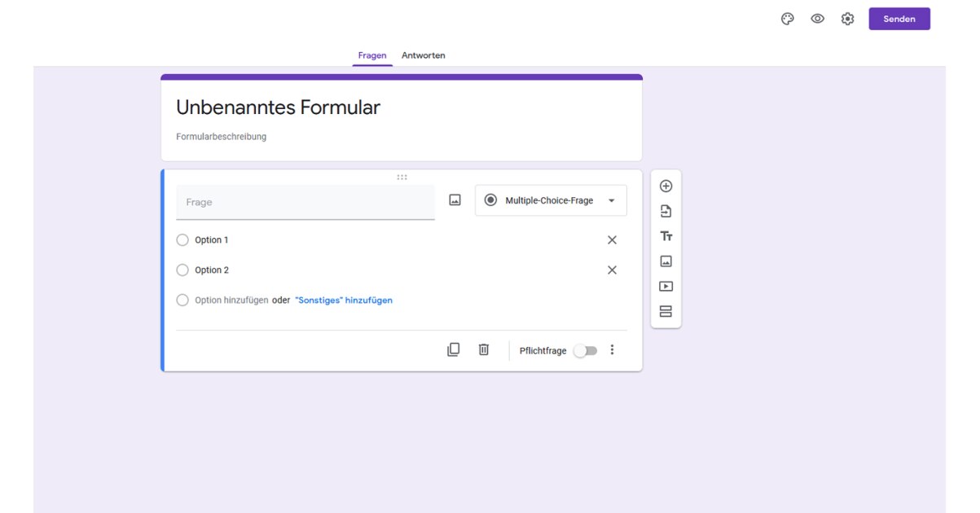Click the add question plus icon
Screen dimensions: 980x513
pyautogui.click(x=666, y=186)
